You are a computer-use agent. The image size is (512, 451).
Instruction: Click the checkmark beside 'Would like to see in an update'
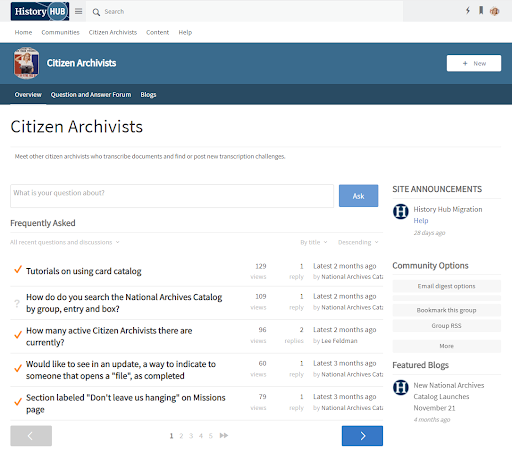click(x=18, y=368)
